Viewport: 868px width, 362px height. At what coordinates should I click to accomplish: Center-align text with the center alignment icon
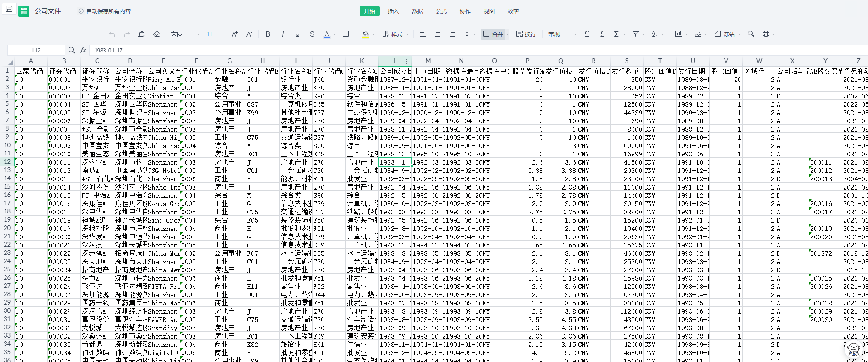pos(438,34)
